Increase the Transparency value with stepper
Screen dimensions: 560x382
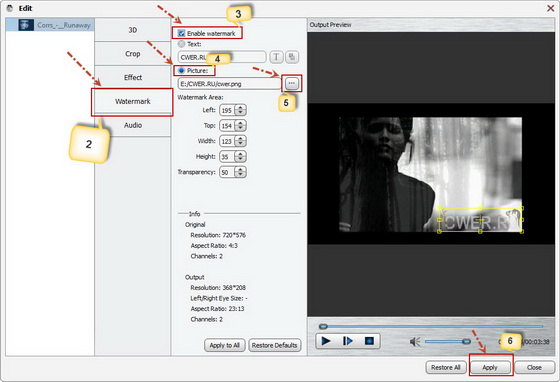(241, 170)
